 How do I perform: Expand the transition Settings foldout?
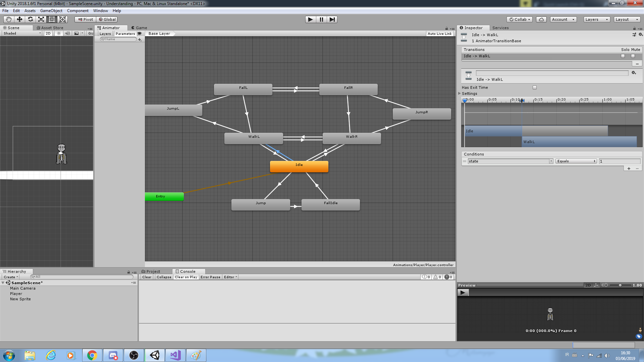click(x=460, y=94)
